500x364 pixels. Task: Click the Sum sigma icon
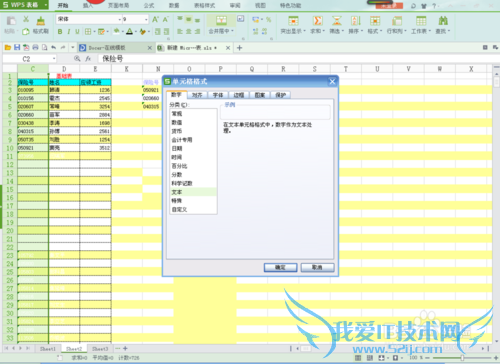pos(317,21)
